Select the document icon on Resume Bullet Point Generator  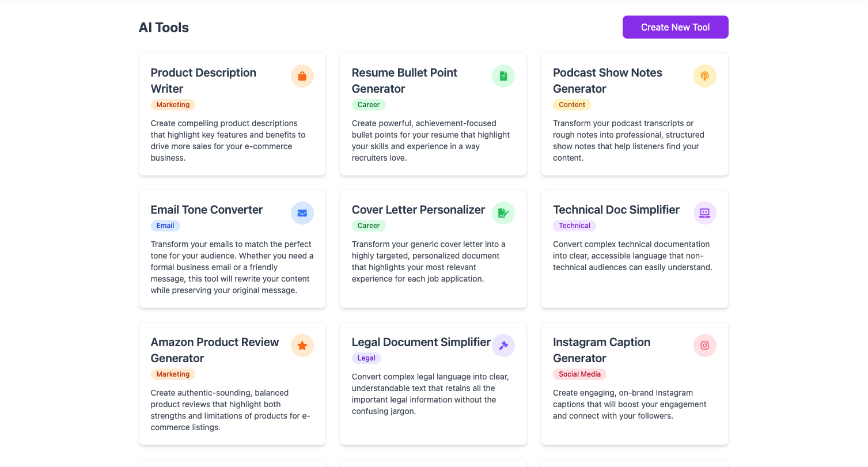(x=503, y=75)
